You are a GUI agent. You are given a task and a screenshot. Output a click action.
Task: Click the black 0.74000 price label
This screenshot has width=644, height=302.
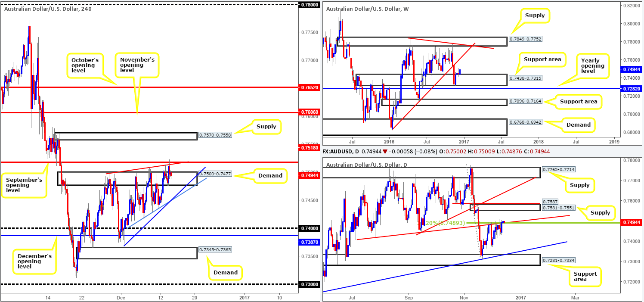coord(309,228)
